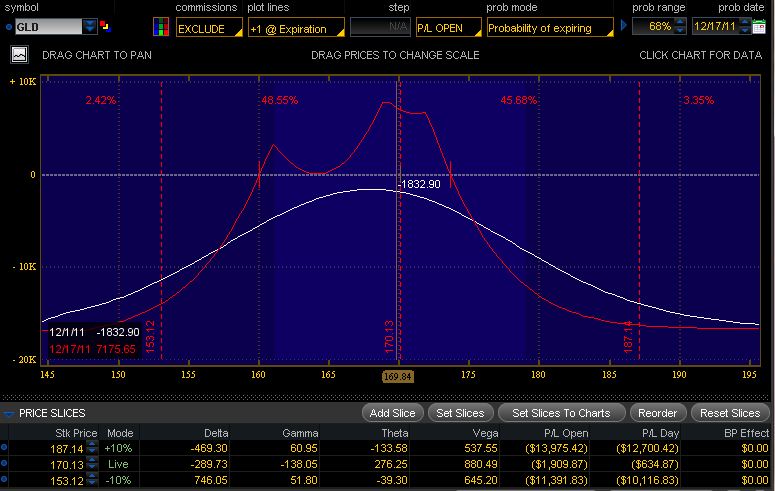Click the Vega column header
Image resolution: width=775 pixels, height=491 pixels.
pos(485,433)
